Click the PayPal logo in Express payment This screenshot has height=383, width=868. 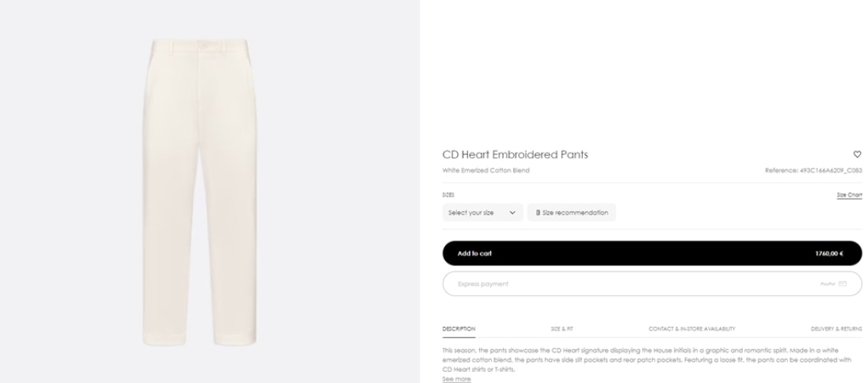tap(828, 283)
